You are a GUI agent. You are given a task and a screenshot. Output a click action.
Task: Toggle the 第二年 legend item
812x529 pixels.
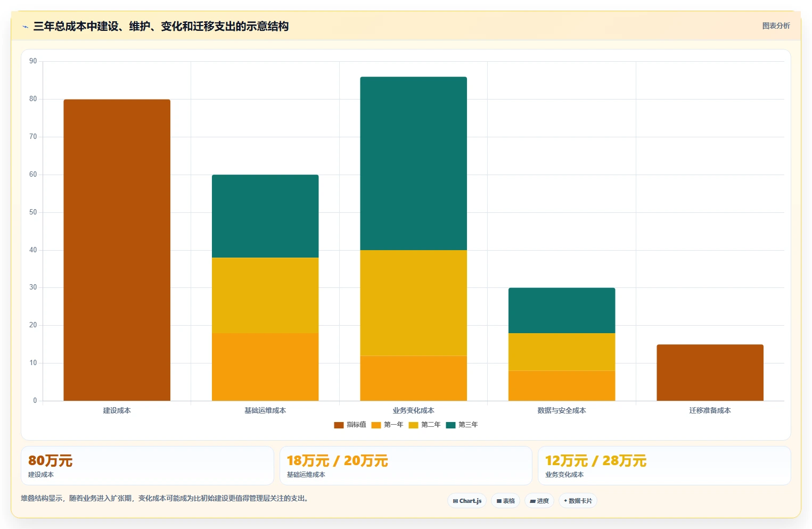point(424,425)
